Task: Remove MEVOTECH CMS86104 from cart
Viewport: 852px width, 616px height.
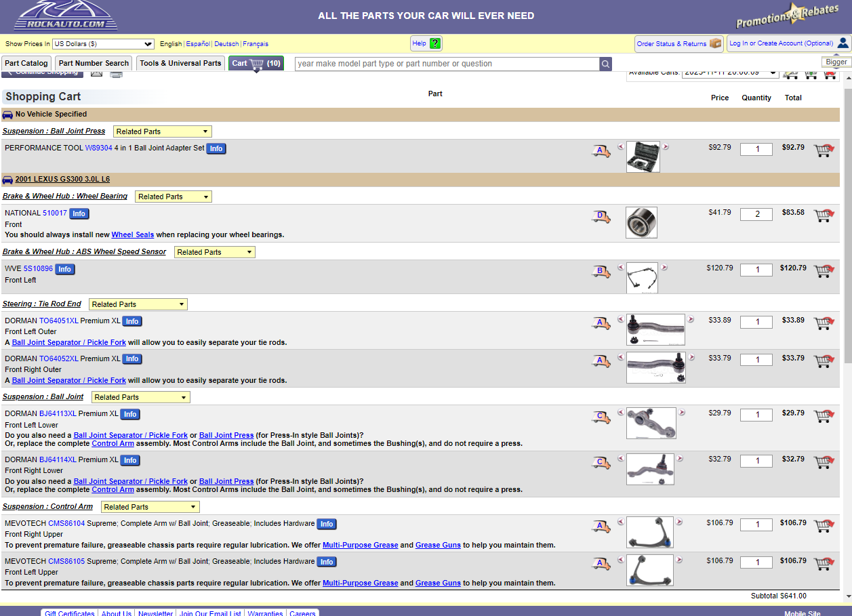Action: [824, 525]
